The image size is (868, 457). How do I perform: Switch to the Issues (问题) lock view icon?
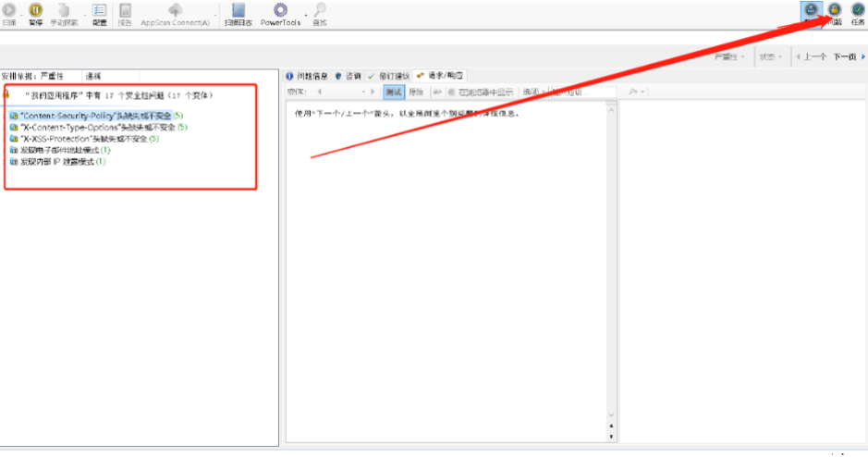point(834,9)
